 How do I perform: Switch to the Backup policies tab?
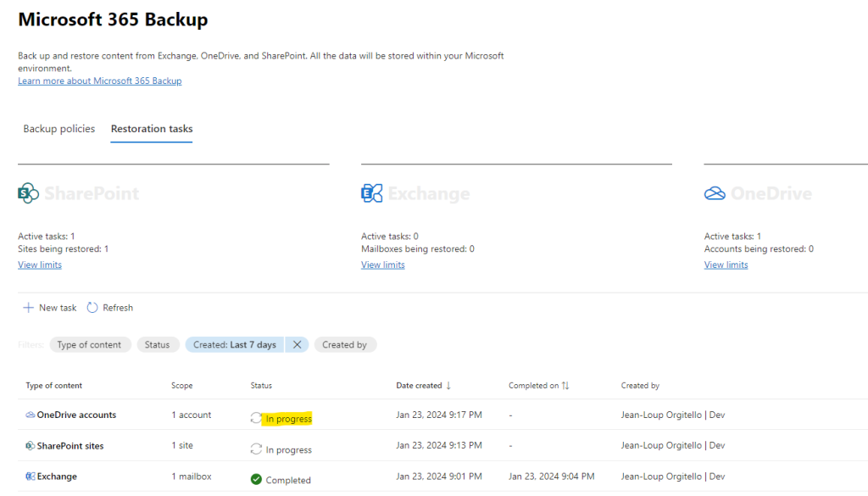[x=59, y=128]
